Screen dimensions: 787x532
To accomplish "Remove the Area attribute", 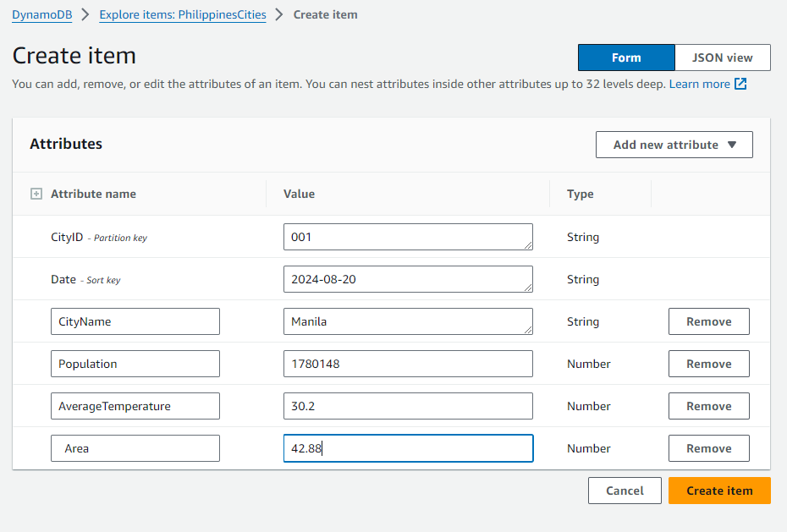I will click(708, 448).
